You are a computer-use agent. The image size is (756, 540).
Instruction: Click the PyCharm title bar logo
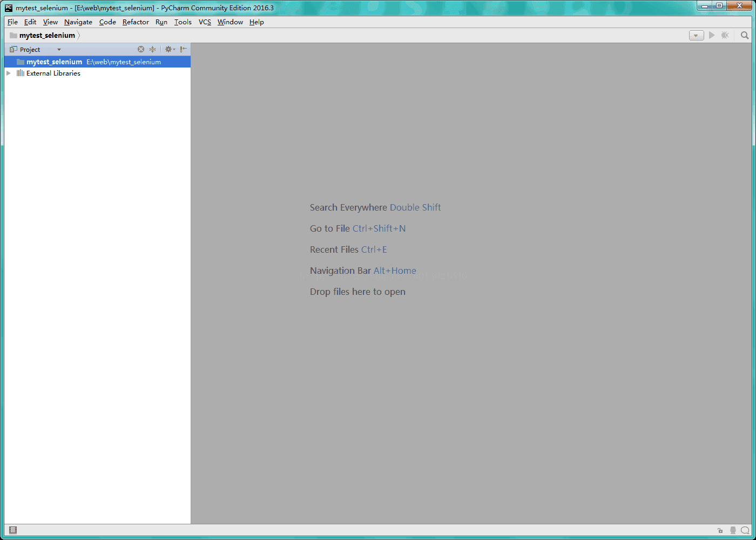tap(9, 8)
